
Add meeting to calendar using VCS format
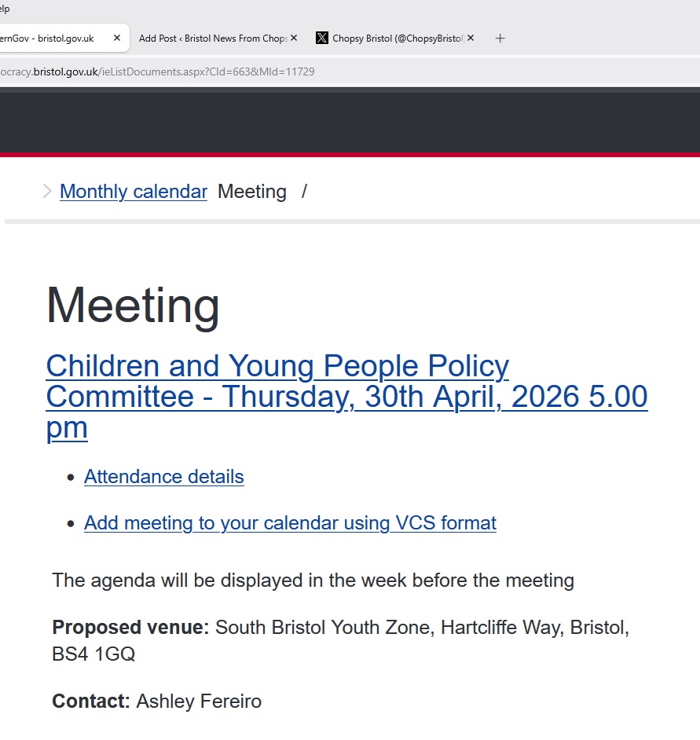point(290,523)
